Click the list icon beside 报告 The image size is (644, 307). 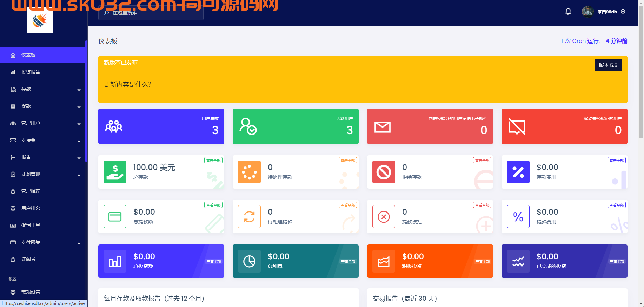(x=13, y=157)
